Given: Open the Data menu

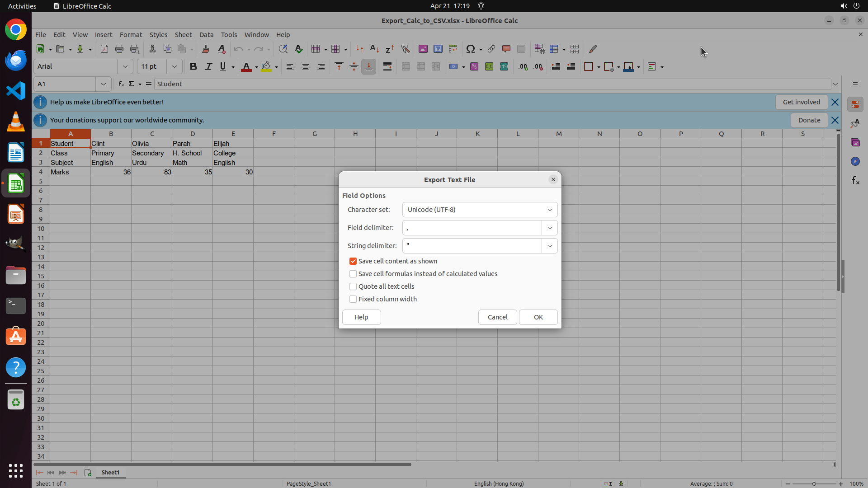Looking at the screenshot, I should click(x=206, y=35).
